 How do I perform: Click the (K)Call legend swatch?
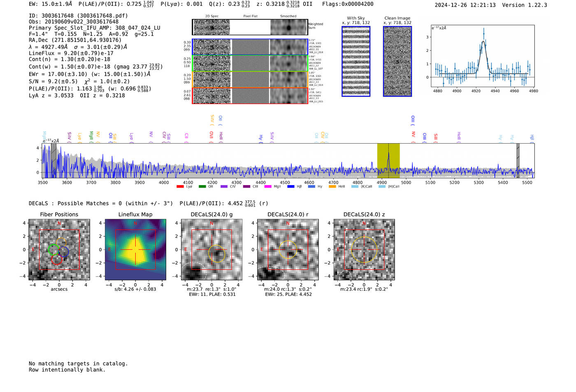coord(355,187)
